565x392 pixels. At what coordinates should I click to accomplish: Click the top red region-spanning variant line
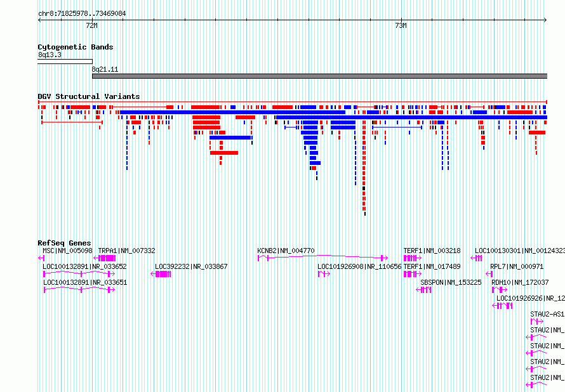point(292,102)
